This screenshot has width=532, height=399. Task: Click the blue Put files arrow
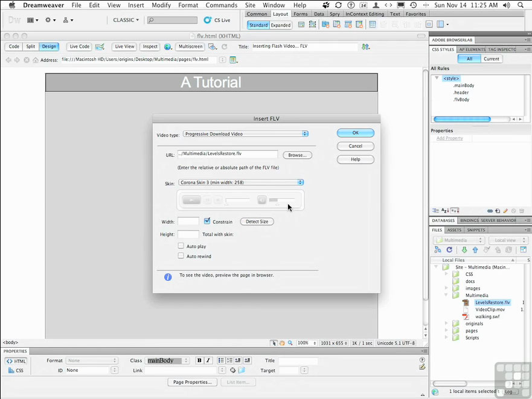click(x=475, y=250)
